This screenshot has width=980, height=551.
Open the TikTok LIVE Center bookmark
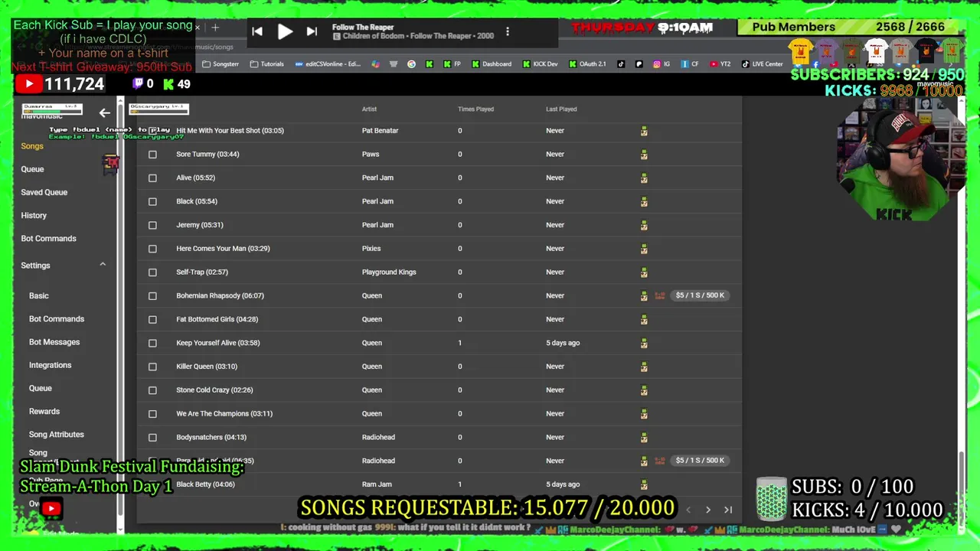tap(763, 64)
